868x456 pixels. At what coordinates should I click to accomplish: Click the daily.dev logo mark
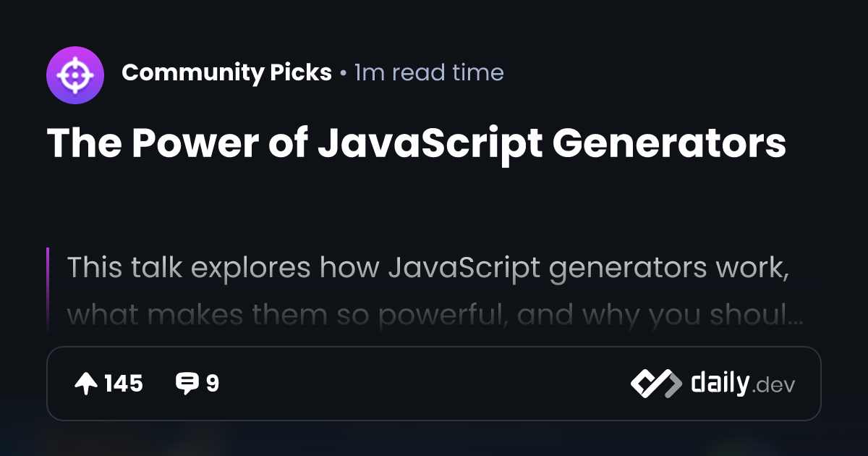click(656, 384)
